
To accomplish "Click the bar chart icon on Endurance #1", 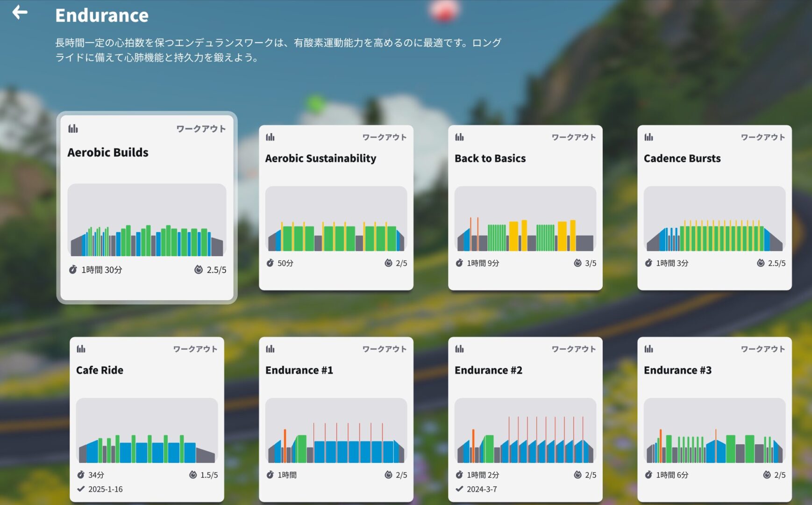I will 270,349.
